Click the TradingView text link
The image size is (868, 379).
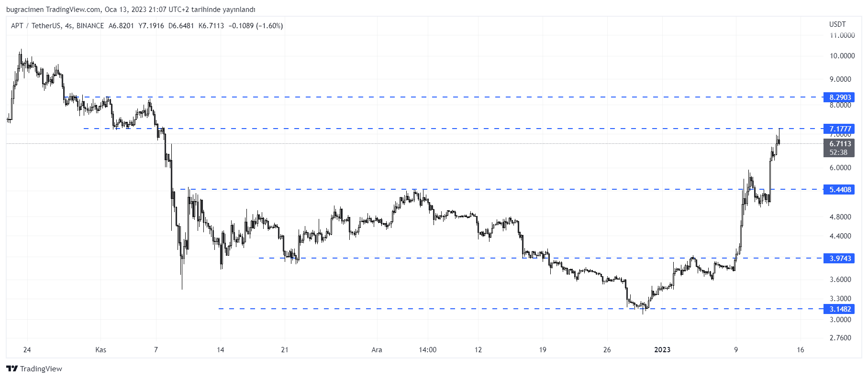tap(41, 368)
